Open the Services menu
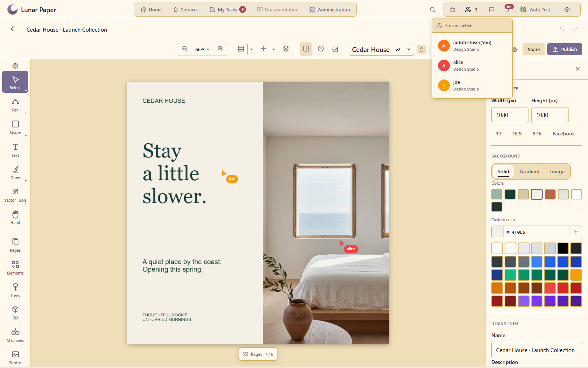This screenshot has width=588, height=368. pos(186,10)
